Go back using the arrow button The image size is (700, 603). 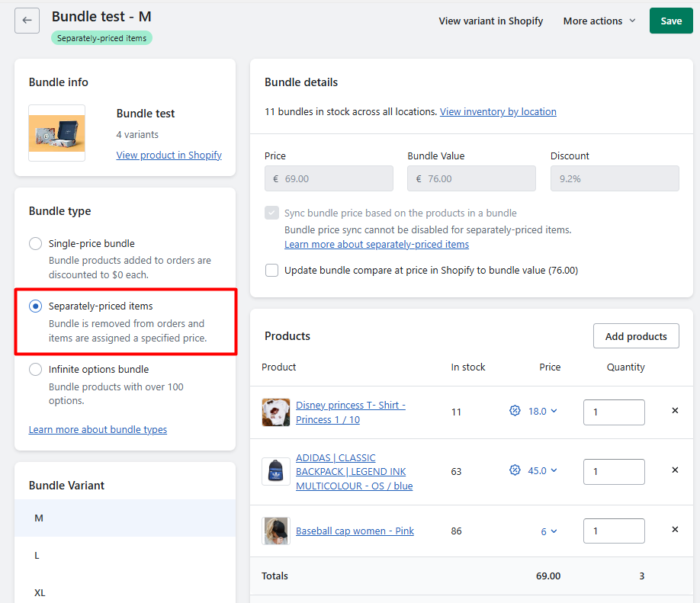tap(27, 21)
